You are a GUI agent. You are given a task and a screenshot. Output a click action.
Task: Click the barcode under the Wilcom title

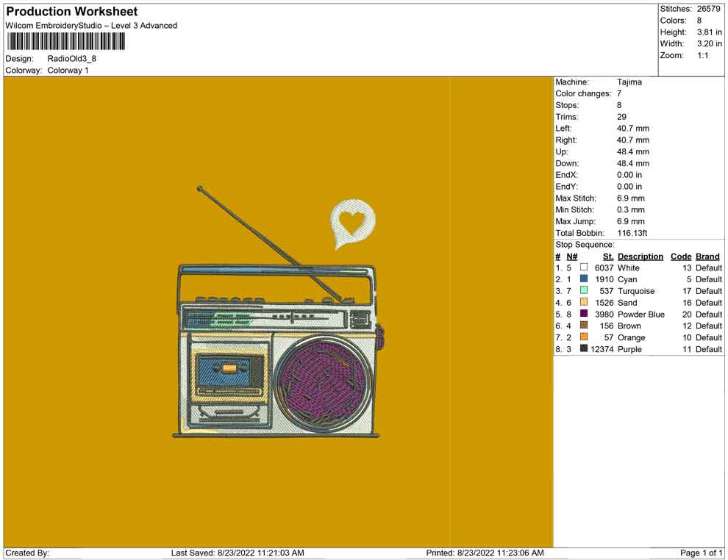pyautogui.click(x=65, y=42)
